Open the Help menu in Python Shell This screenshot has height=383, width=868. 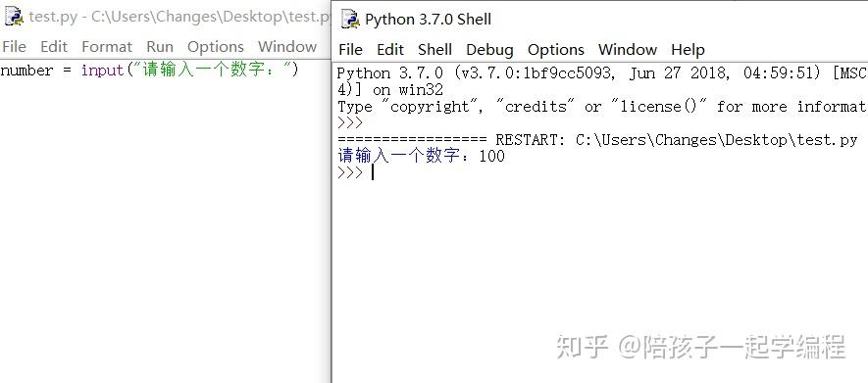[688, 50]
